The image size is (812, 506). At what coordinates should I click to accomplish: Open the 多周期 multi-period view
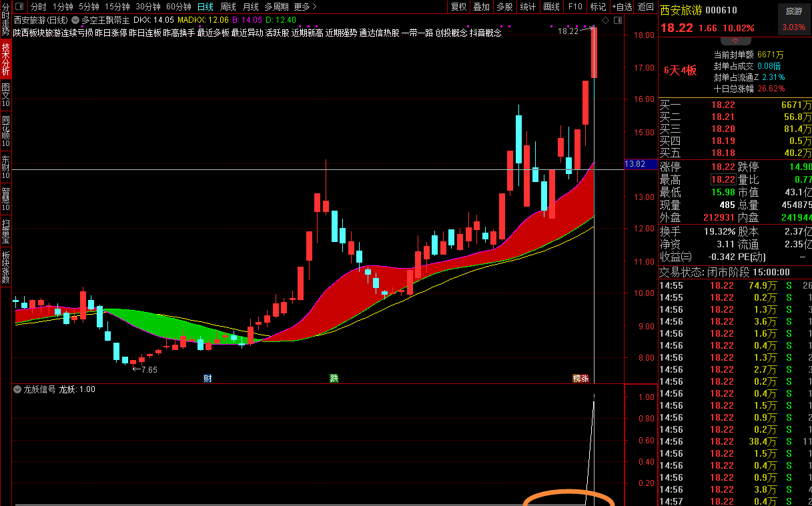click(276, 7)
